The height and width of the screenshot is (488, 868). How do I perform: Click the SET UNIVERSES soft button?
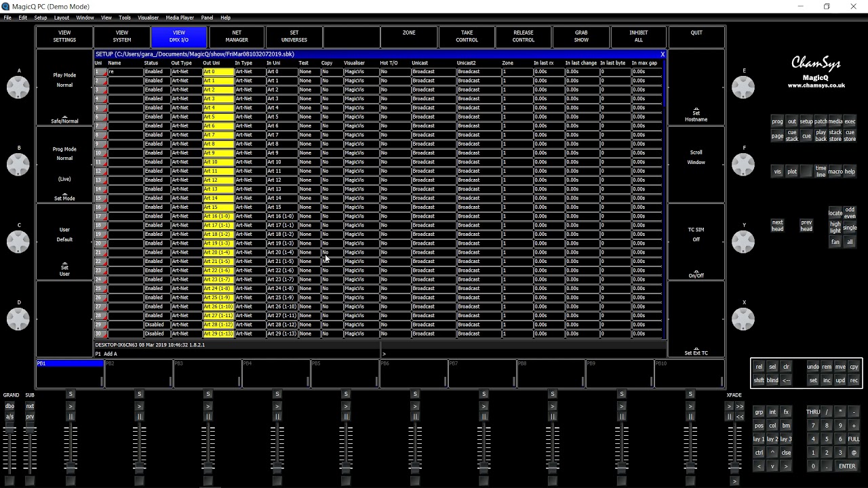294,36
